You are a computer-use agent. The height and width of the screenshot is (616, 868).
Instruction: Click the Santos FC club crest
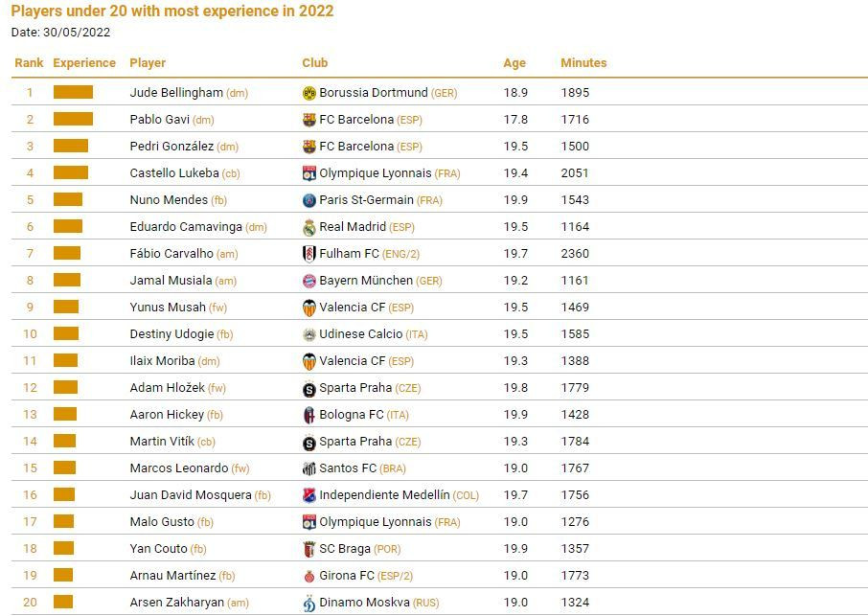tap(308, 468)
